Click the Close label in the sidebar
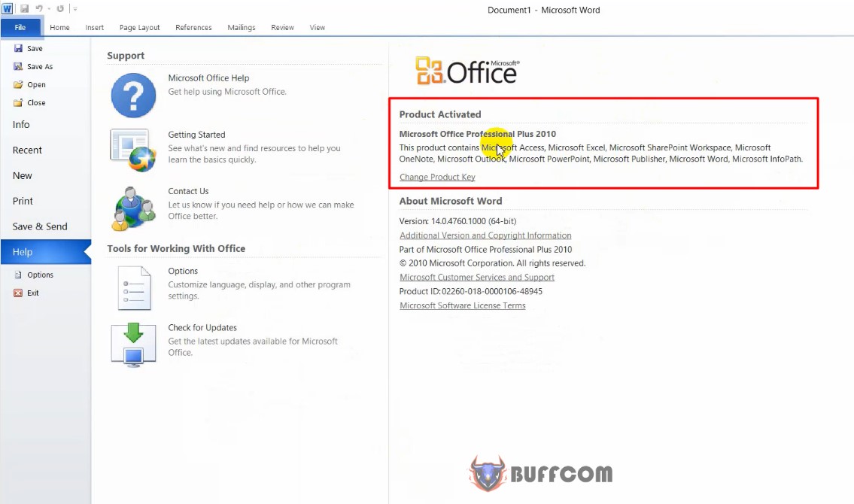Viewport: 854px width, 504px height. (x=36, y=102)
